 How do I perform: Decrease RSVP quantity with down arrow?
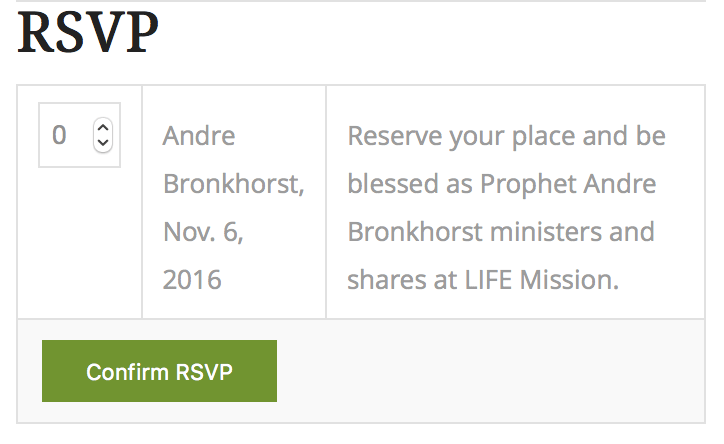coord(102,142)
